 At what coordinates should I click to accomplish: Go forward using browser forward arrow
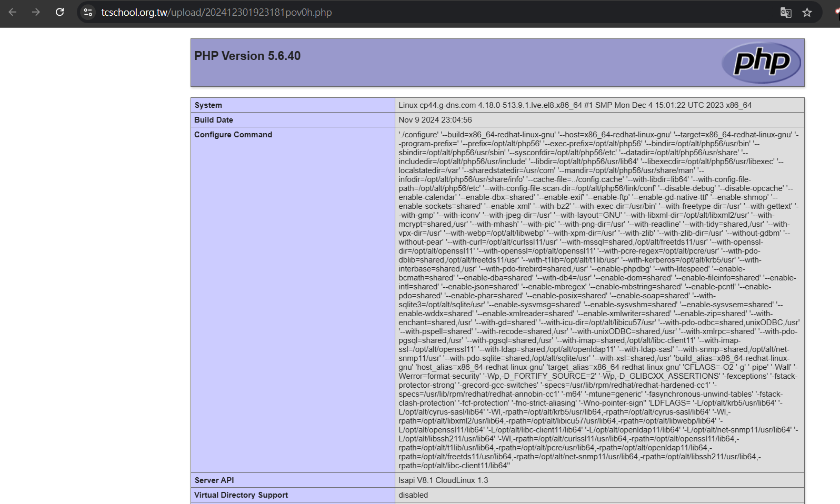point(36,12)
